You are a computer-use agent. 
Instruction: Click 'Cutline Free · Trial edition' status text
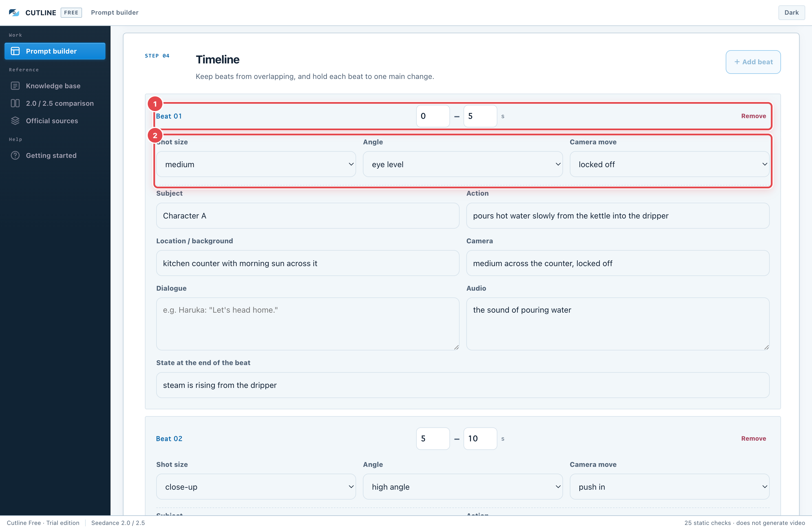pyautogui.click(x=43, y=523)
